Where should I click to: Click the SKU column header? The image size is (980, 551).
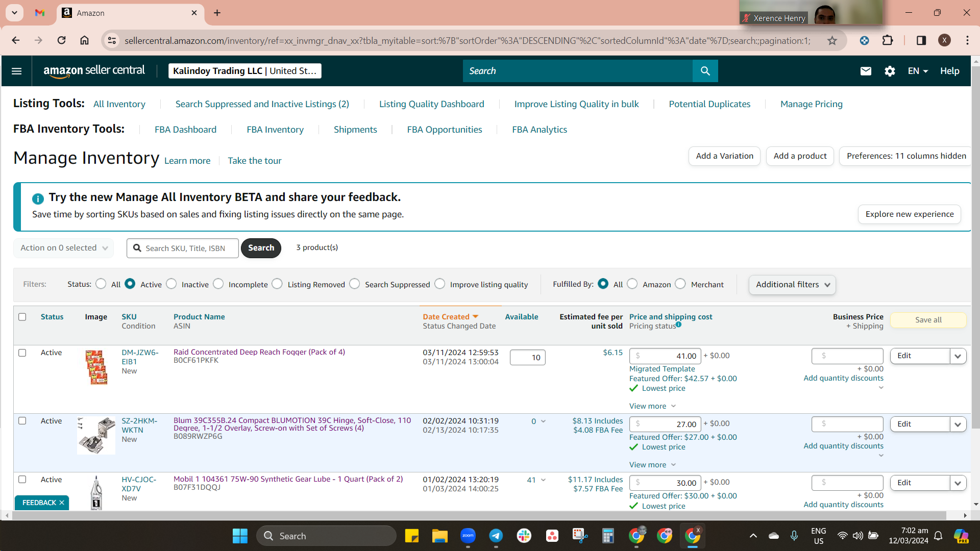click(x=129, y=317)
